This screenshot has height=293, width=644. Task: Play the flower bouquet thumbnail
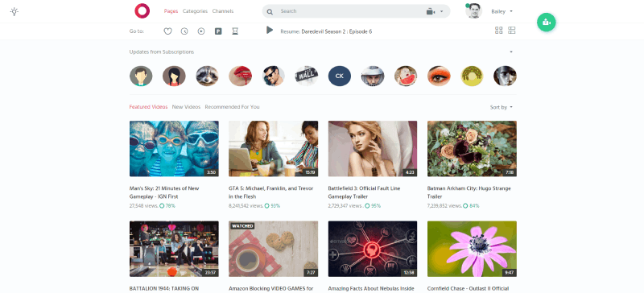click(x=472, y=149)
